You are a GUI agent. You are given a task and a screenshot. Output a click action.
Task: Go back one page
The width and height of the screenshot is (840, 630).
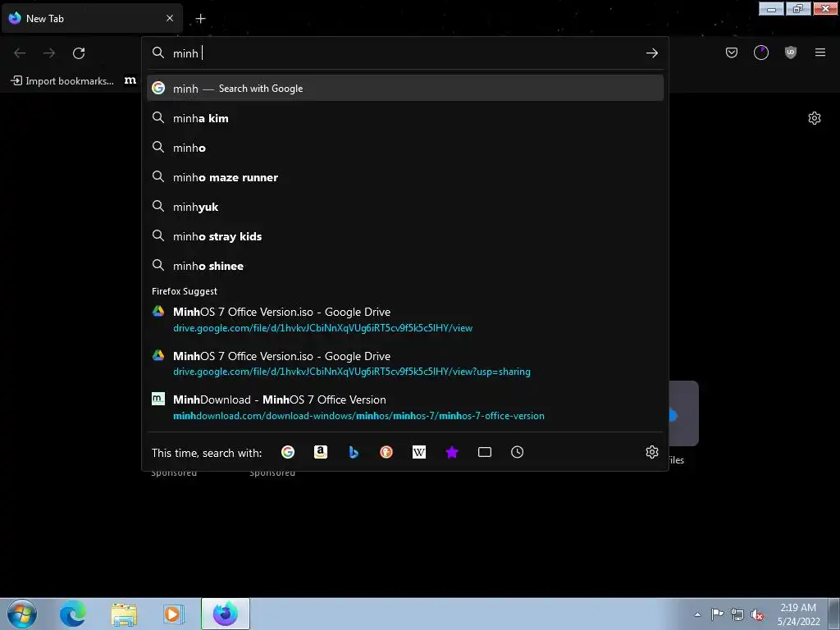point(20,53)
